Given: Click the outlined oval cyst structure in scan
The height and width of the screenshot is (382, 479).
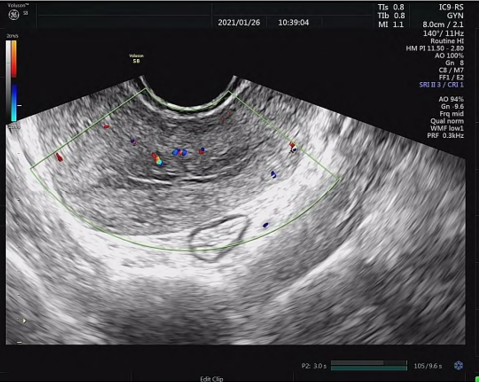Looking at the screenshot, I should [219, 237].
